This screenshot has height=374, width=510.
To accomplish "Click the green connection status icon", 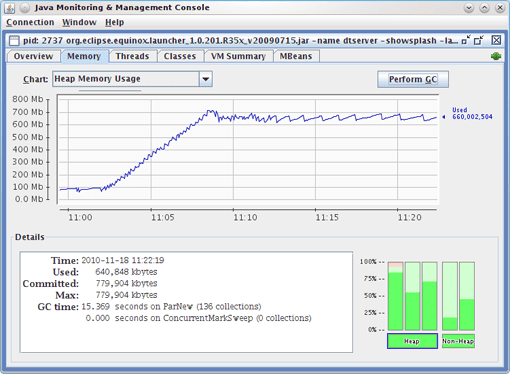I will point(496,56).
